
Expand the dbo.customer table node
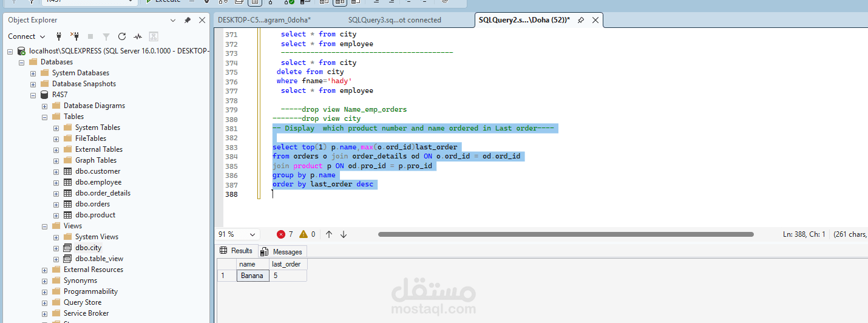click(56, 171)
